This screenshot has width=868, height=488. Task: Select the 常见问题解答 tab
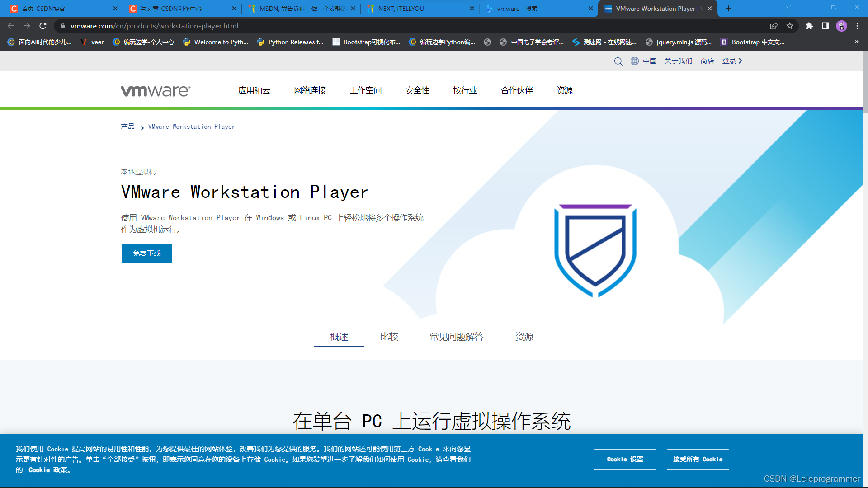pos(456,337)
